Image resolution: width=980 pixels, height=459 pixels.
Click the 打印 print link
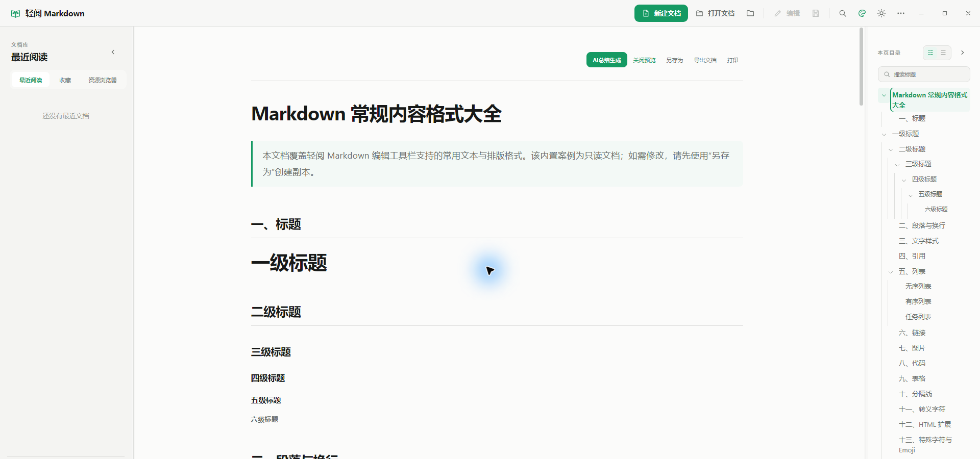pyautogui.click(x=732, y=60)
